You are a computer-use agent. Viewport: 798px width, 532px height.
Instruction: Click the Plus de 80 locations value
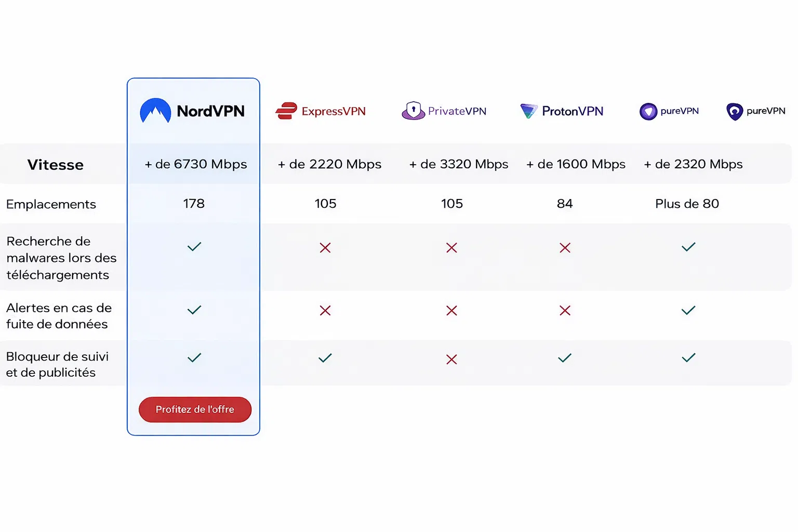click(687, 204)
